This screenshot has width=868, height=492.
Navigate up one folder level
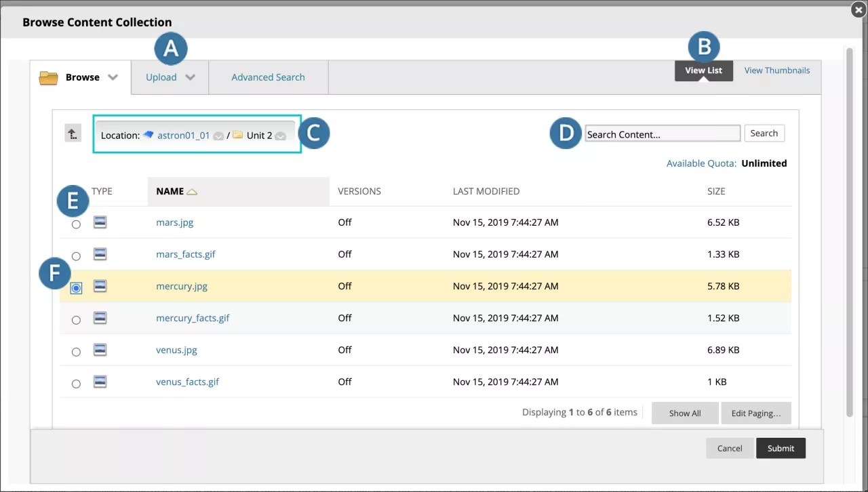coord(73,133)
